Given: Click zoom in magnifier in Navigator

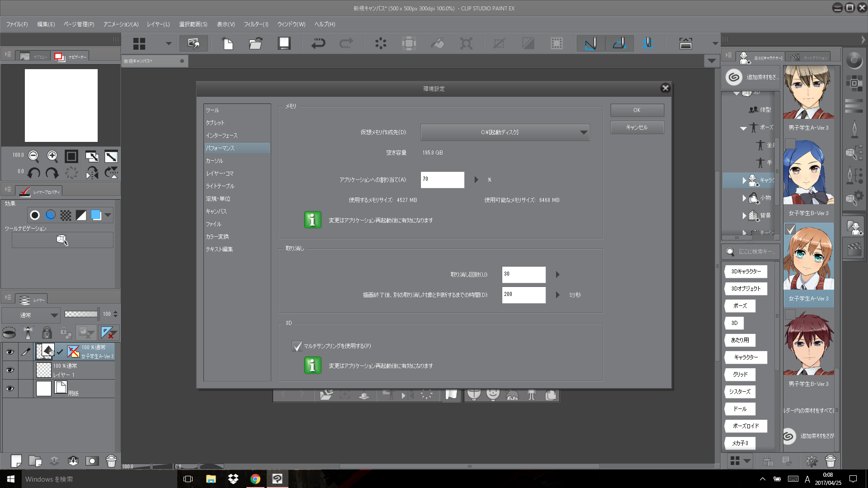Looking at the screenshot, I should 52,156.
